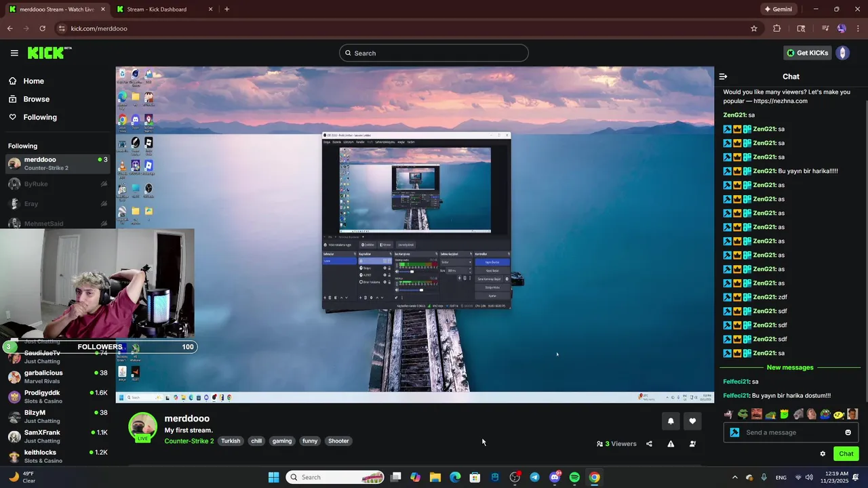Open the user avatar menu
Image resolution: width=868 pixels, height=488 pixels.
click(x=843, y=53)
